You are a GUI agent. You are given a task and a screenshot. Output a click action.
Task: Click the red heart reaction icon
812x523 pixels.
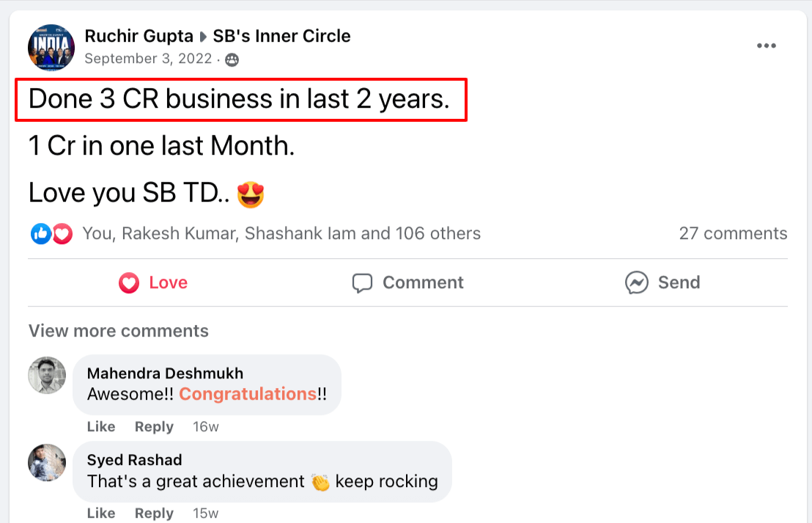(62, 234)
